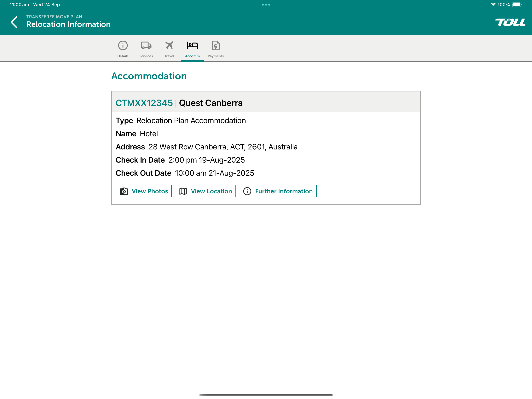
Task: Select the Accomm tab
Action: (x=192, y=49)
